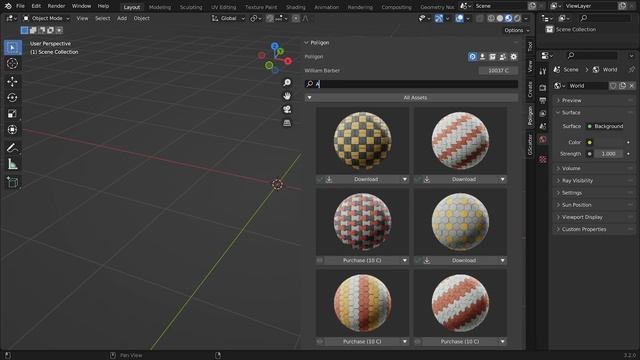Select the Add Cube tool

pyautogui.click(x=12, y=182)
